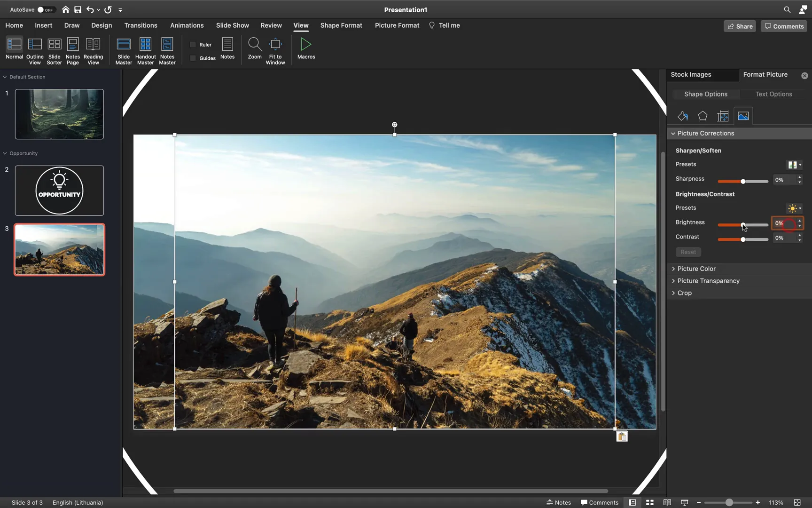The width and height of the screenshot is (812, 508).
Task: Open Macros
Action: point(306,48)
